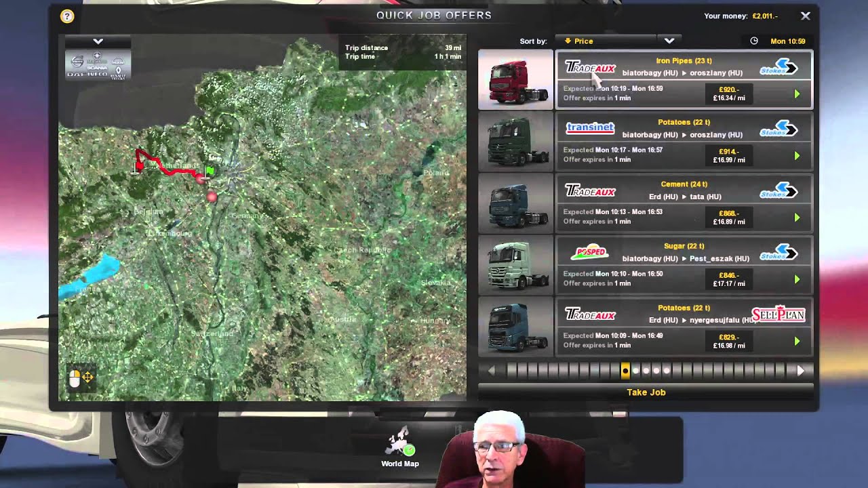Click the Erd (HU) to tata (HU) route text
868x488 pixels.
(685, 197)
